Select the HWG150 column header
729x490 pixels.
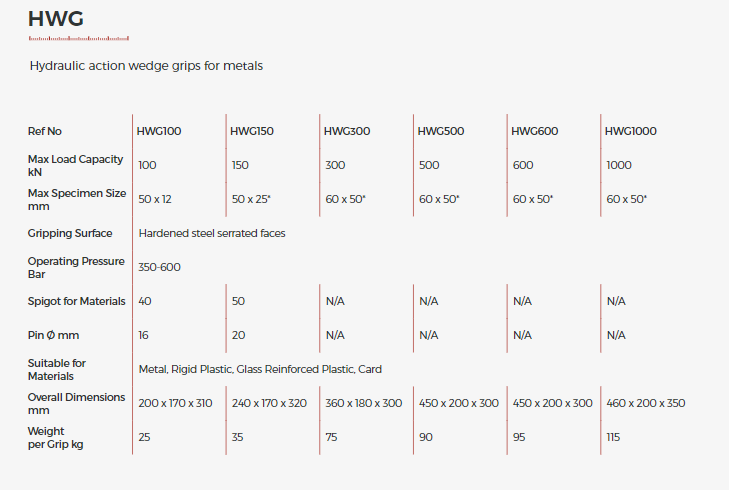tap(252, 131)
